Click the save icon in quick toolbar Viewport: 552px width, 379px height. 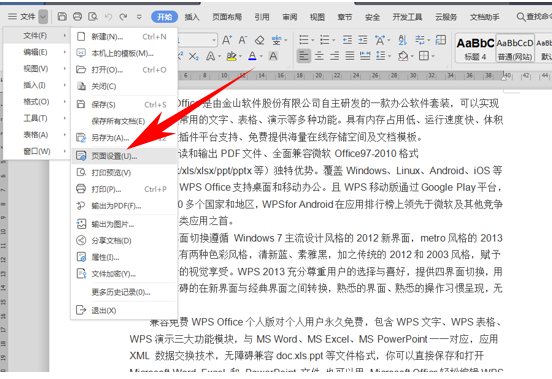pyautogui.click(x=62, y=17)
